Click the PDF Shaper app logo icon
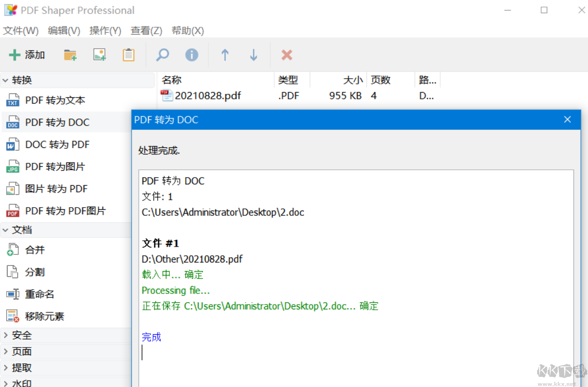588x387 pixels. coord(11,10)
